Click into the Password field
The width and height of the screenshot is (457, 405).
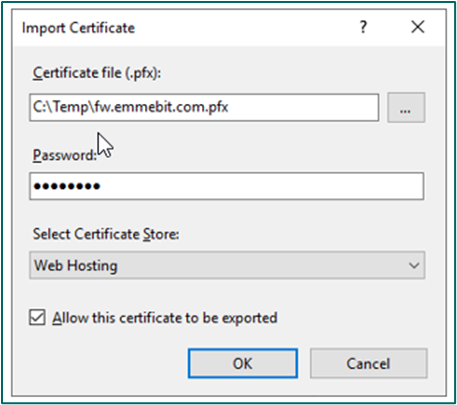click(227, 186)
